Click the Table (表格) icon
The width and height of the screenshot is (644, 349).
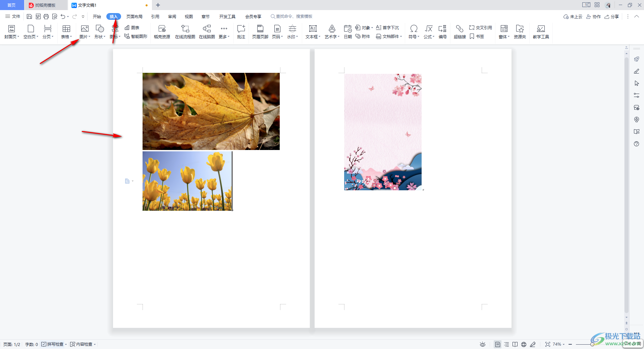66,32
